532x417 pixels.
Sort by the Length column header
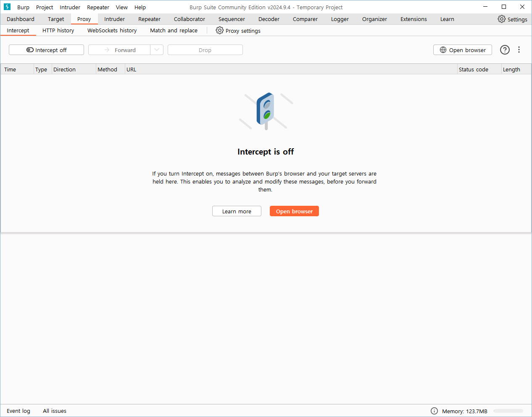click(x=516, y=69)
